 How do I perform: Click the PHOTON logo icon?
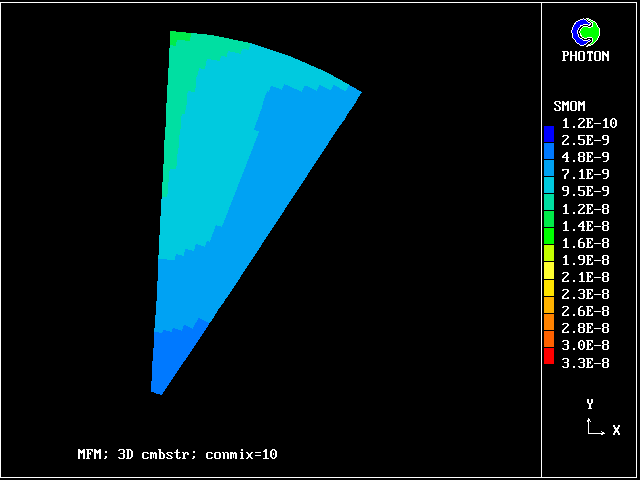tap(584, 33)
